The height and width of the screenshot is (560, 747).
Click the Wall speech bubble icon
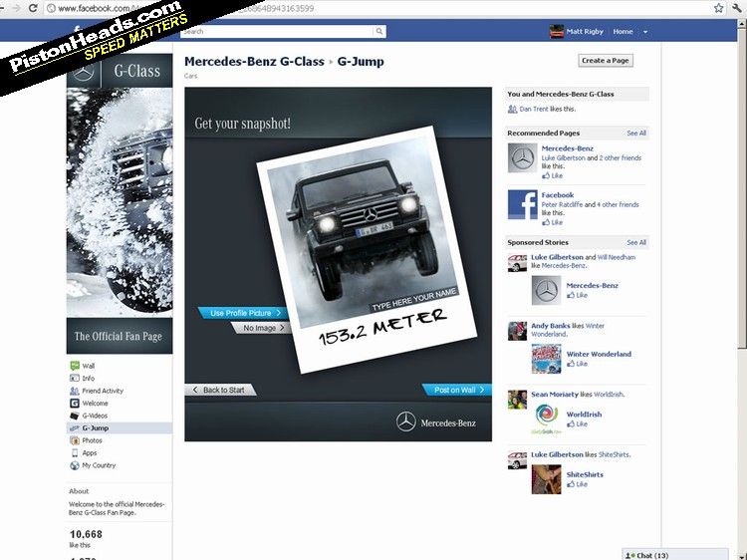pos(75,366)
